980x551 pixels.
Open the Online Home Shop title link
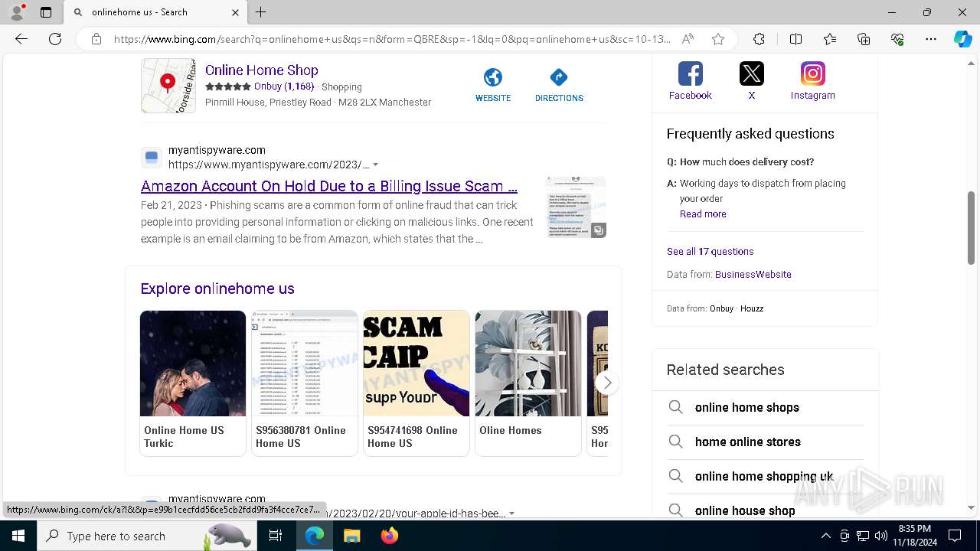tap(262, 70)
